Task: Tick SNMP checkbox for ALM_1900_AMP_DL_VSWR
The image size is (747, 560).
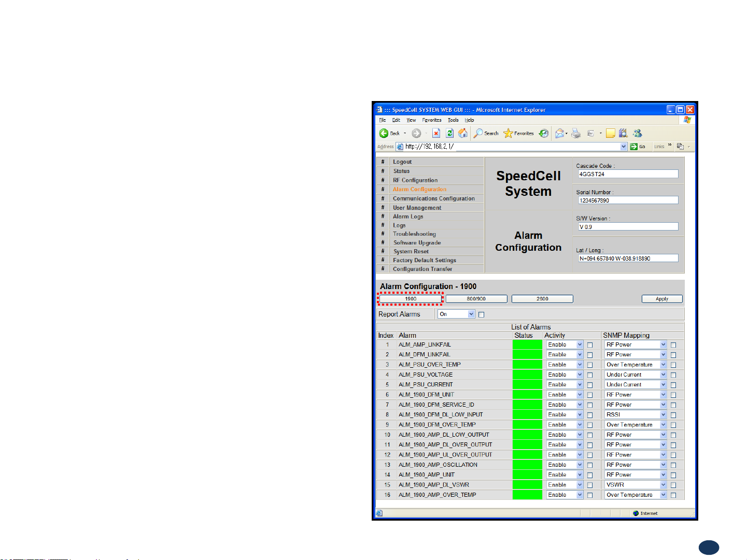Action: (x=673, y=485)
